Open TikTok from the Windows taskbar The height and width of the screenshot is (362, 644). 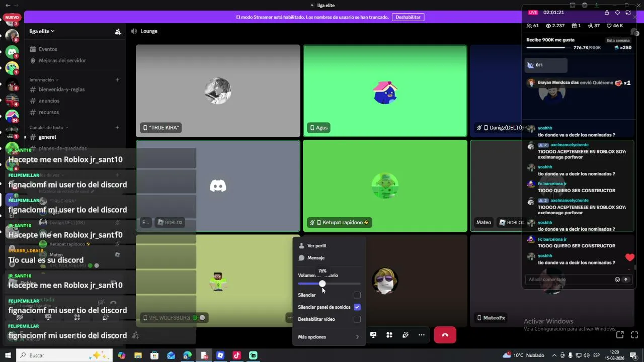coord(236,355)
